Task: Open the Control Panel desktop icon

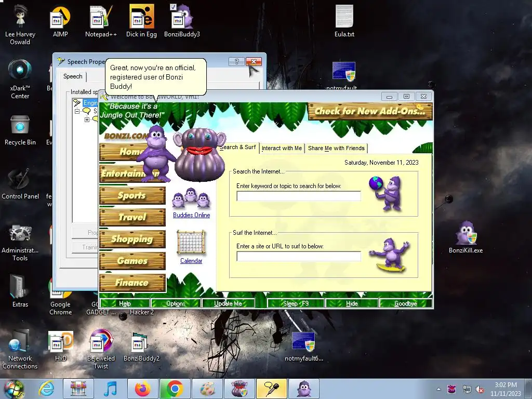Action: [20, 184]
